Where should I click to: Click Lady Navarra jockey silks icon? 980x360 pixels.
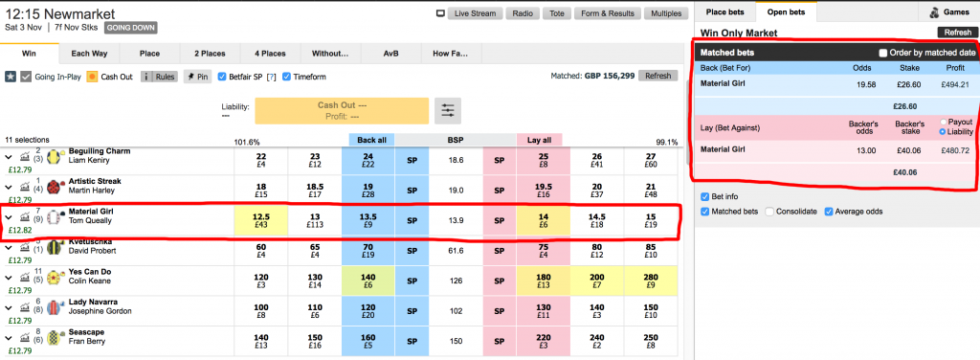click(x=55, y=307)
